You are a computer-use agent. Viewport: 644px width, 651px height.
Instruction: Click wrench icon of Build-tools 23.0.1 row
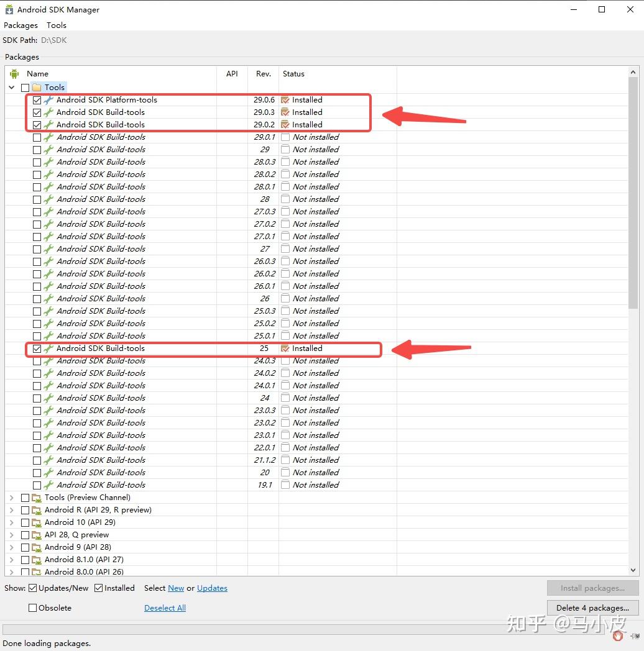pyautogui.click(x=48, y=435)
